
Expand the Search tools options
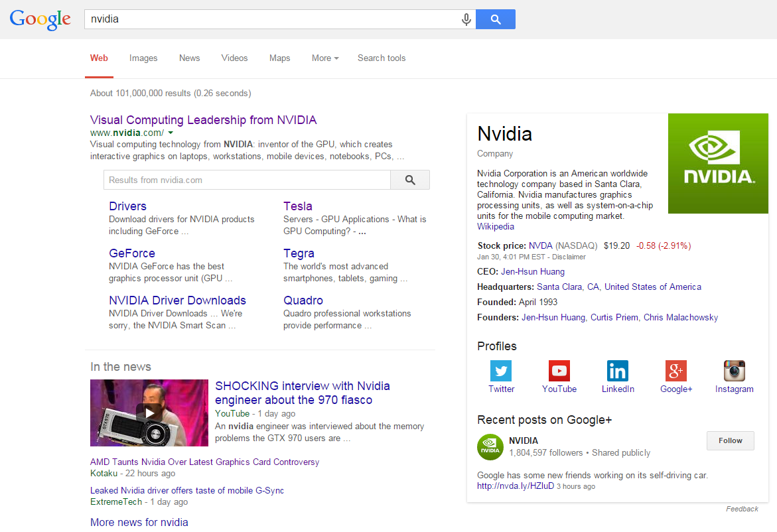(x=382, y=58)
